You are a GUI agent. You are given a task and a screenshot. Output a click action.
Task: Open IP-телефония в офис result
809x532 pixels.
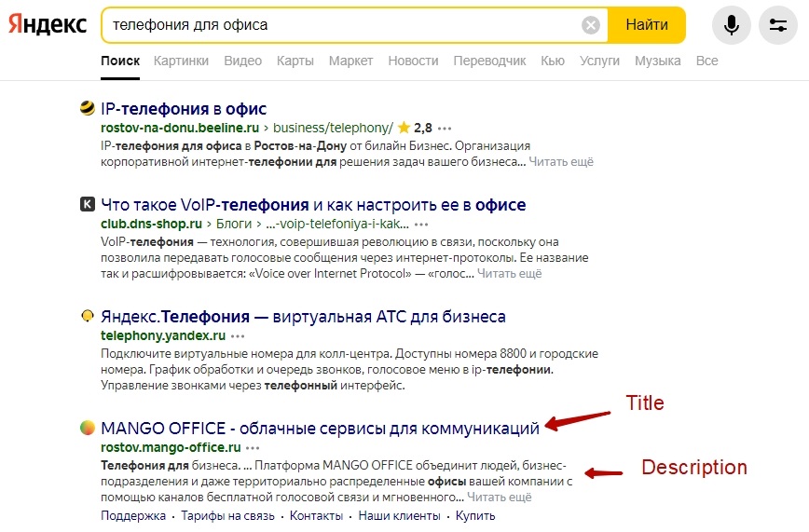[x=184, y=109]
